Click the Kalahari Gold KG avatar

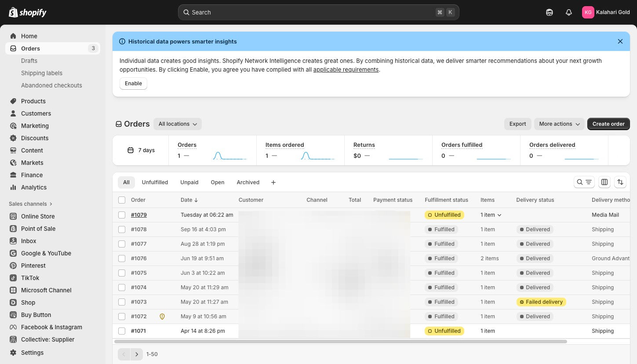click(x=588, y=12)
